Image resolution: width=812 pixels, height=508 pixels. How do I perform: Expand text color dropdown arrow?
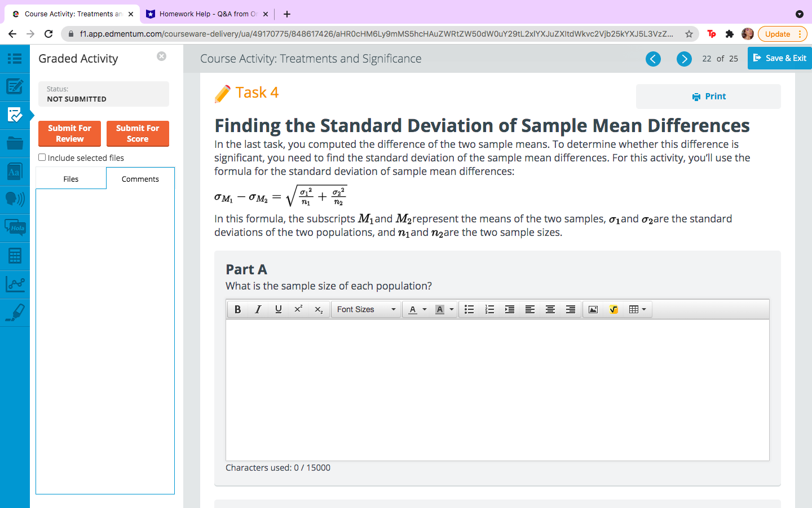pos(425,309)
